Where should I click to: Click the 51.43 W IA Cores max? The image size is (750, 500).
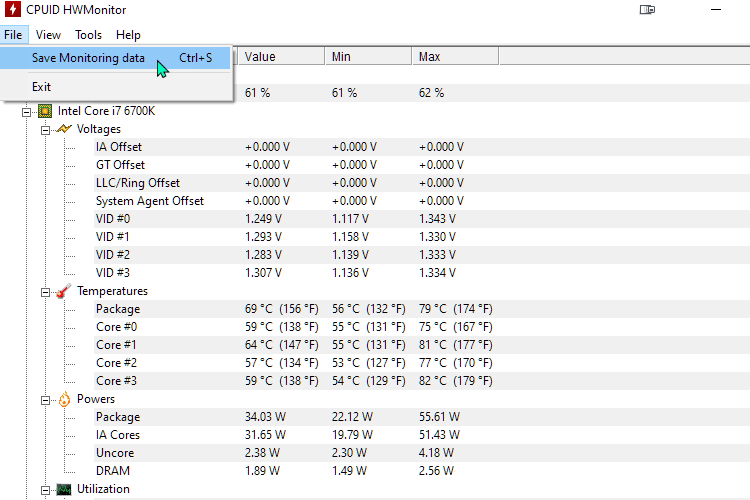pyautogui.click(x=440, y=435)
